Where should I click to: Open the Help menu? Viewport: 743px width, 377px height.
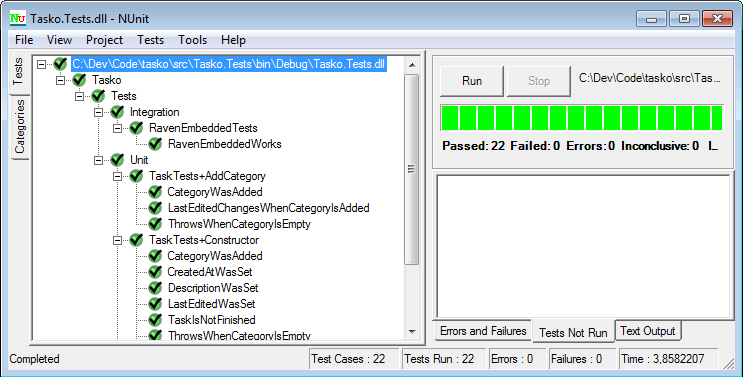coord(233,40)
